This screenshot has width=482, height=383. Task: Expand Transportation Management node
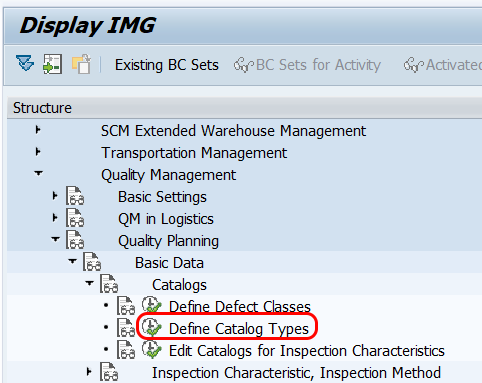(38, 152)
